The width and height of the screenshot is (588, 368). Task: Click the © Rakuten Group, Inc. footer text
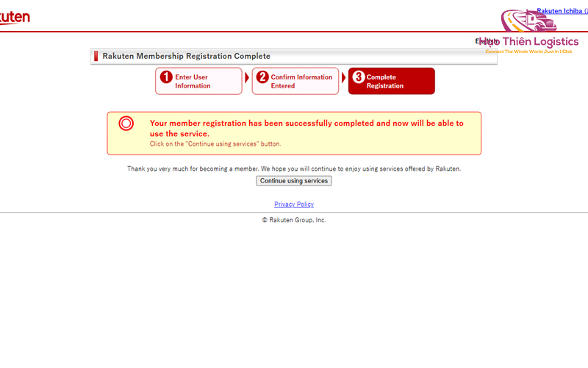pyautogui.click(x=294, y=220)
